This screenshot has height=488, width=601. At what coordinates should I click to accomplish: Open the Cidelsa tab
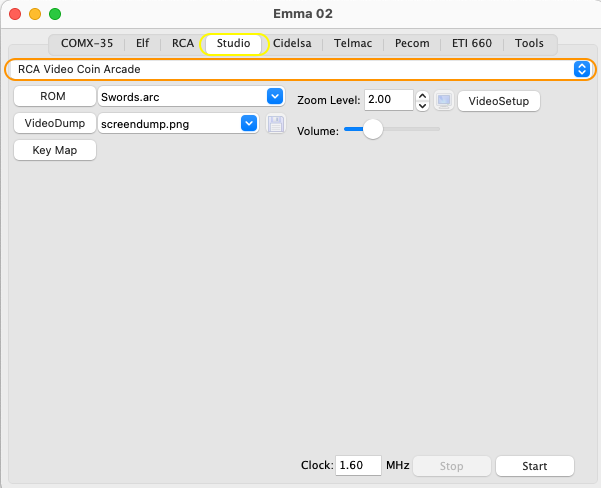292,43
